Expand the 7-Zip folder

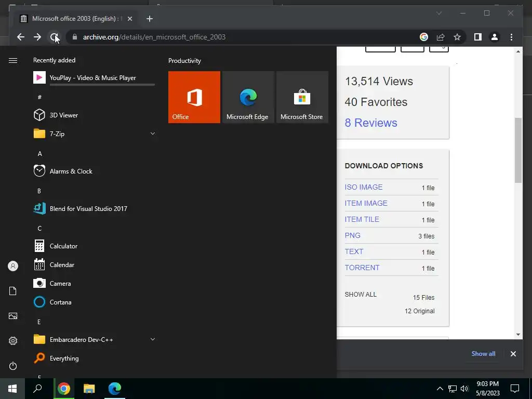(x=95, y=134)
